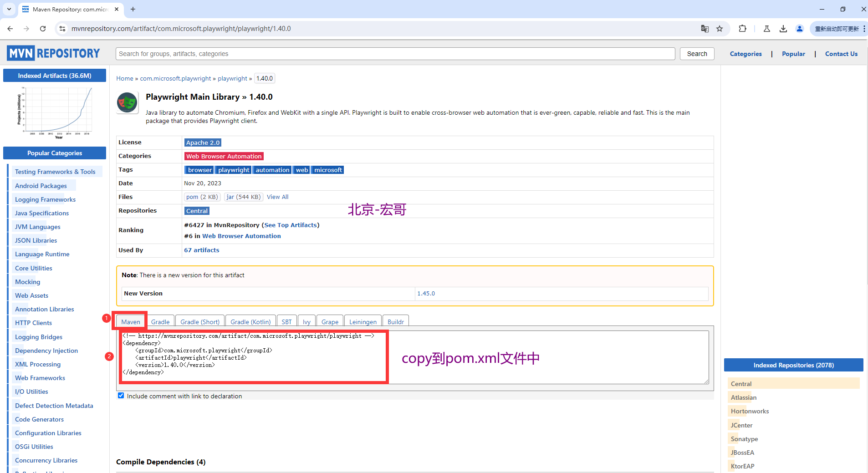This screenshot has width=868, height=473.
Task: Click the restart to update button
Action: [837, 29]
